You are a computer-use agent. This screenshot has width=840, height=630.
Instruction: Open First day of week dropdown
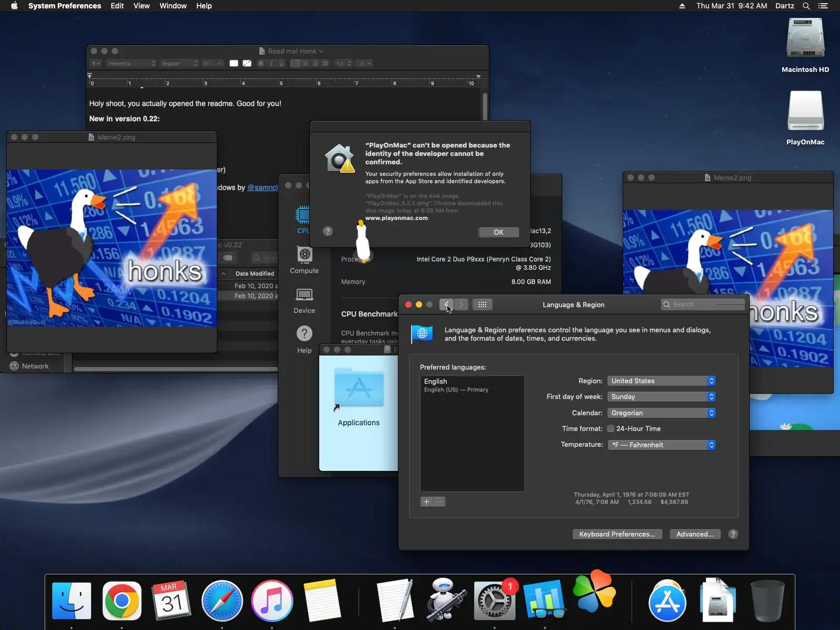point(661,396)
